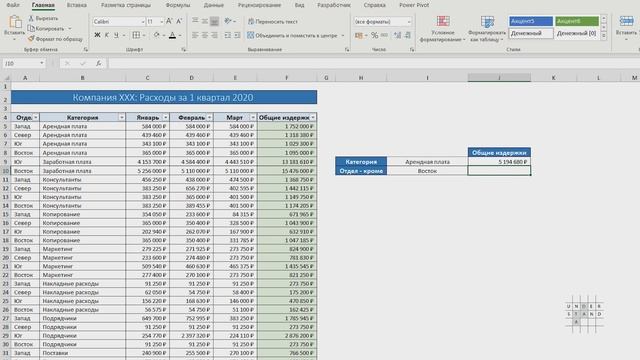Apply the comma thousands separator style
The image size is (640, 360).
[384, 36]
